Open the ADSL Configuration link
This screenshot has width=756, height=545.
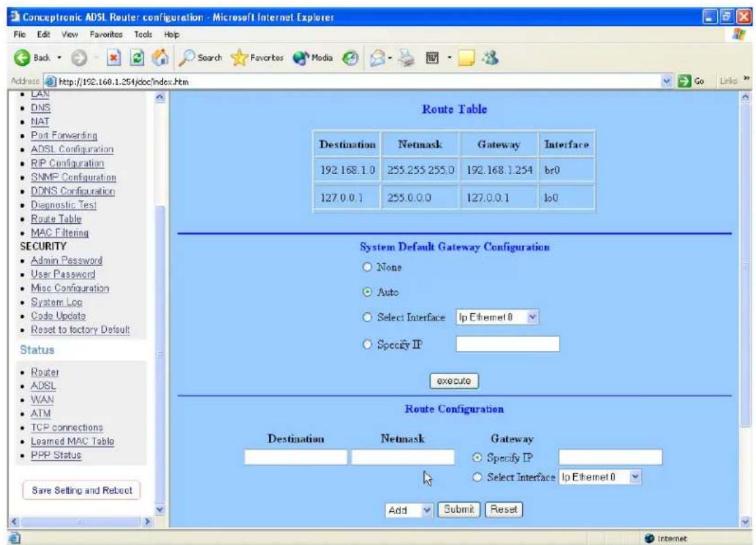pyautogui.click(x=72, y=149)
